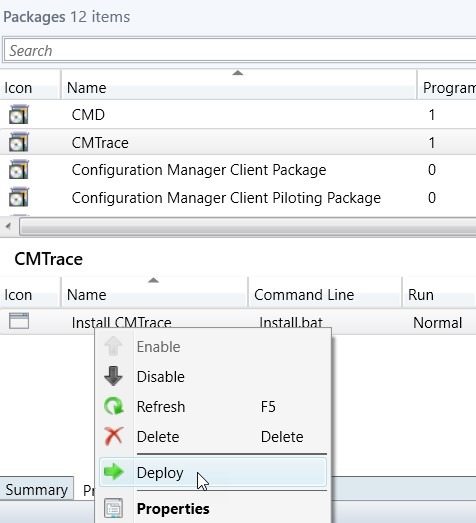Click the Configuration Manager Client Package icon

(x=19, y=170)
